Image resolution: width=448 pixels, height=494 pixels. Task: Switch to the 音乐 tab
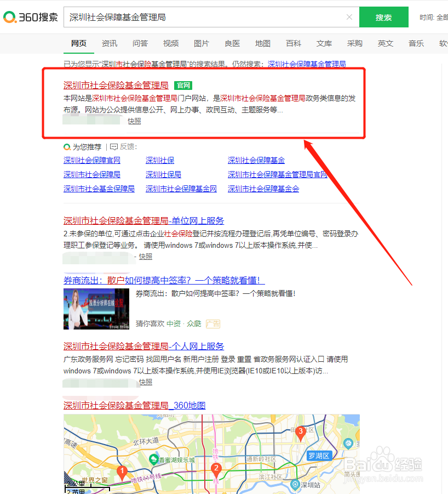point(416,43)
